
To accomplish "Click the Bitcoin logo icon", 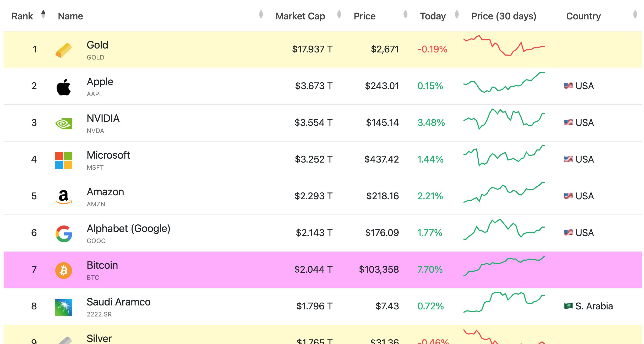I will pos(64,271).
